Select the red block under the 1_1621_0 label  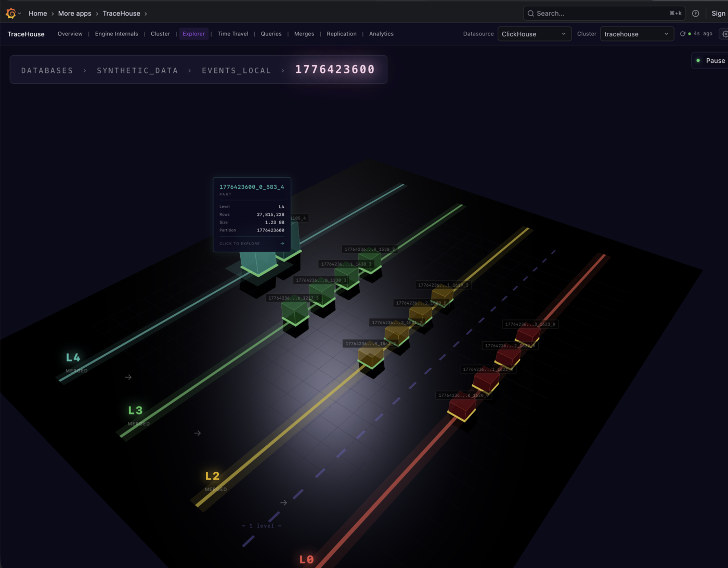tap(486, 382)
